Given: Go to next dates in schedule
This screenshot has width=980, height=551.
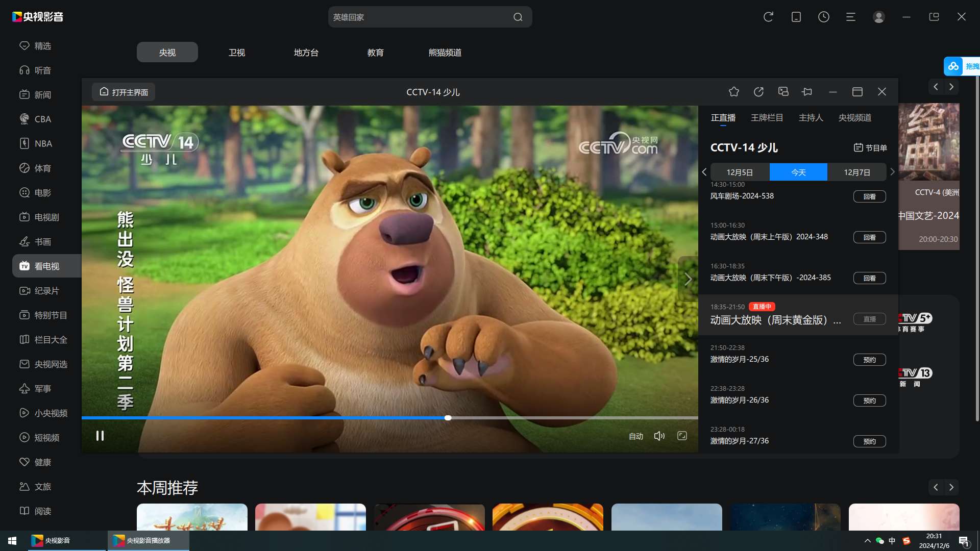Looking at the screenshot, I should pos(892,172).
